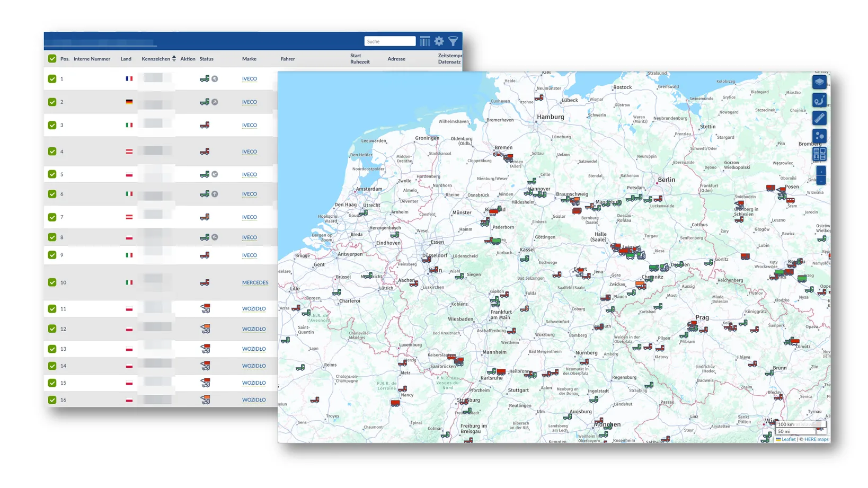868x488 pixels.
Task: Open table settings gear icon
Action: click(x=439, y=41)
